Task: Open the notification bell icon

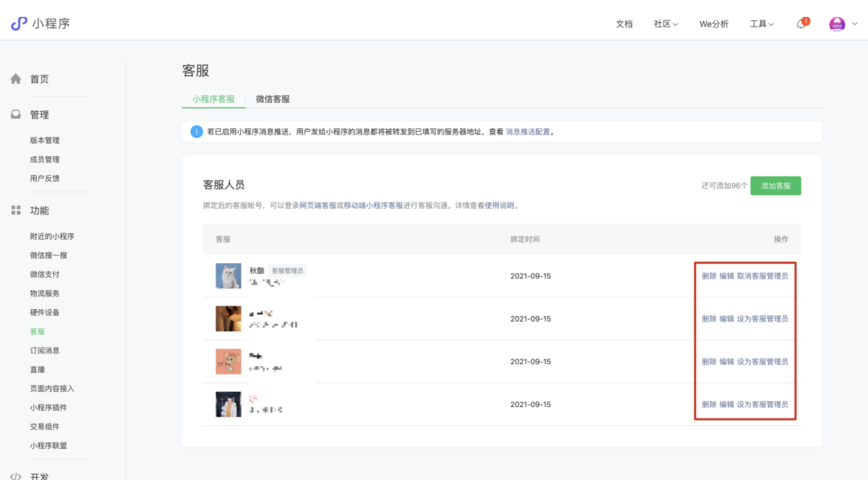Action: pyautogui.click(x=802, y=24)
